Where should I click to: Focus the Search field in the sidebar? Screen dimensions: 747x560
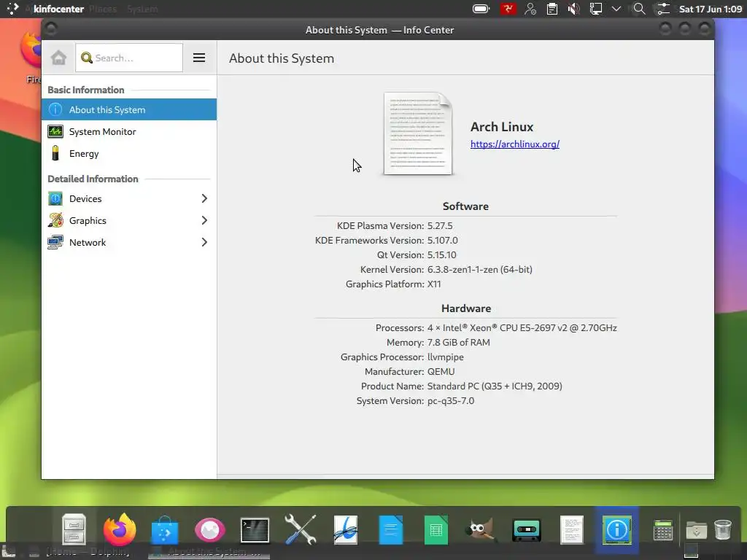[129, 58]
